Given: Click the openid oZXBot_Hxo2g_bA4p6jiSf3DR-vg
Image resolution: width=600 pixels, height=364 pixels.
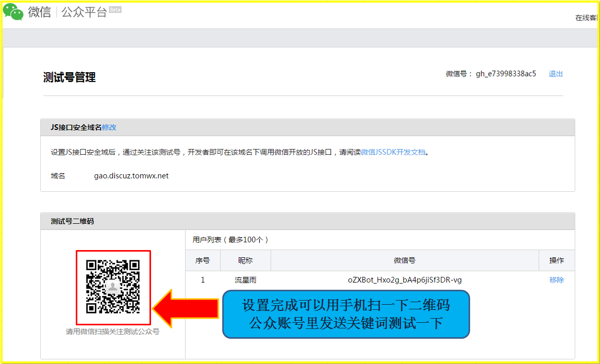Looking at the screenshot, I should click(x=405, y=280).
